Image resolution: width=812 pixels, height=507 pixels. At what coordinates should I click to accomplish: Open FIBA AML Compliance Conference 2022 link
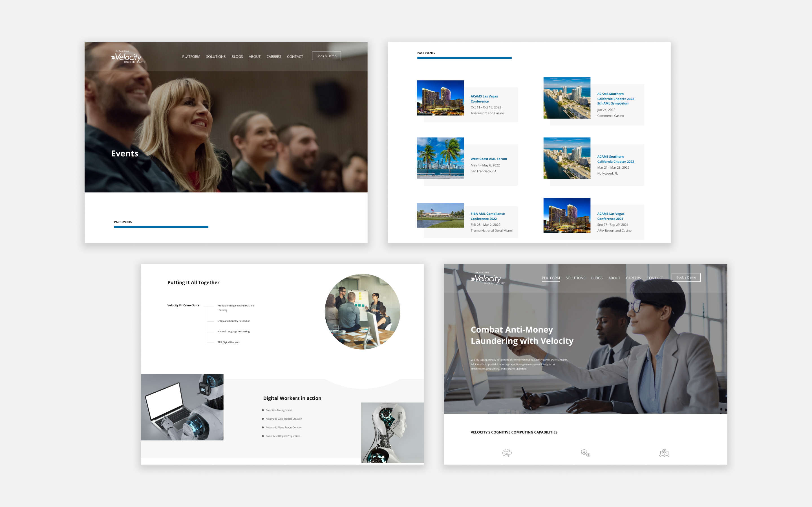tap(487, 216)
